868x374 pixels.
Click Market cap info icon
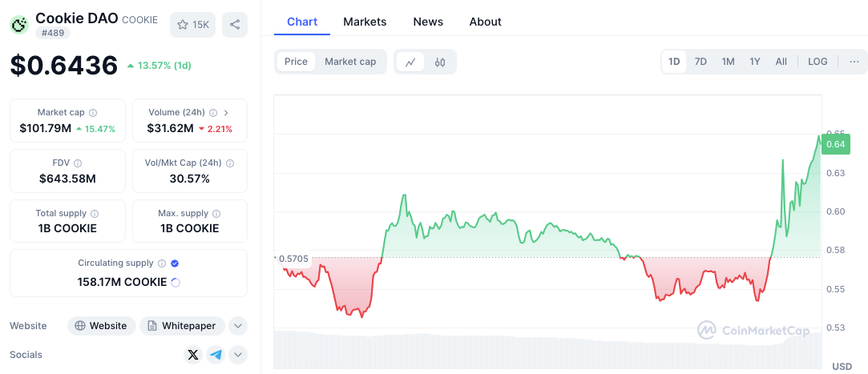tap(93, 112)
